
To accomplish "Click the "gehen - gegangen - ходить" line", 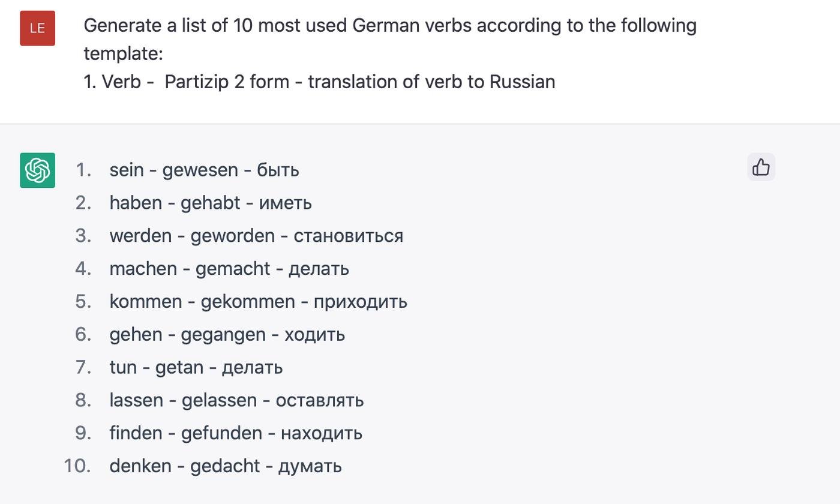I will (x=227, y=334).
